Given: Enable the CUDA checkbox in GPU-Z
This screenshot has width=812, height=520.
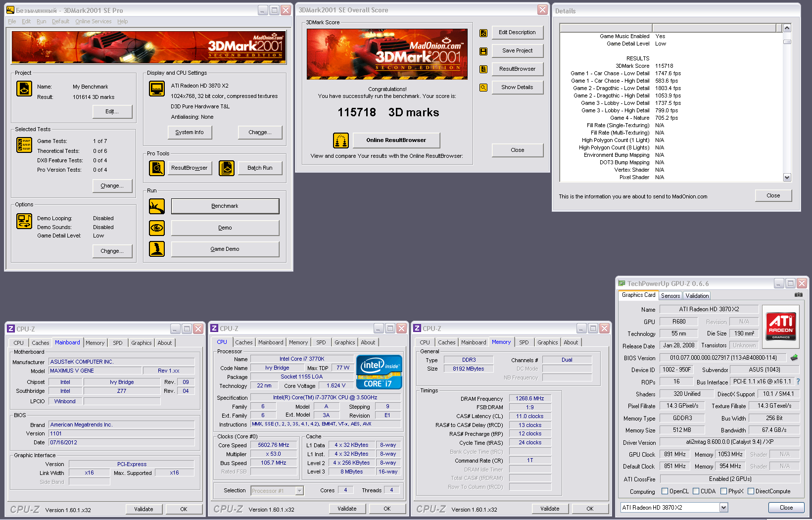Looking at the screenshot, I should tap(696, 491).
